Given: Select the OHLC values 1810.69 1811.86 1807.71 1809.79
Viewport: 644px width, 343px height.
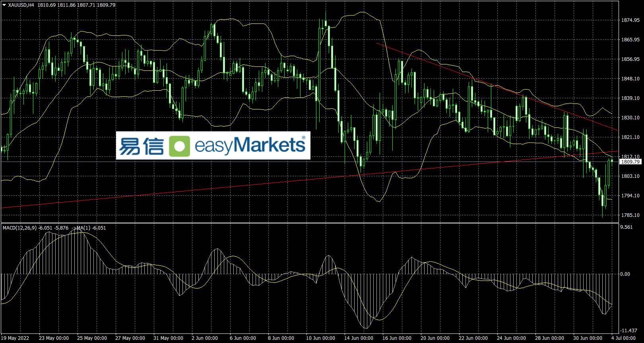Looking at the screenshot, I should (76, 5).
